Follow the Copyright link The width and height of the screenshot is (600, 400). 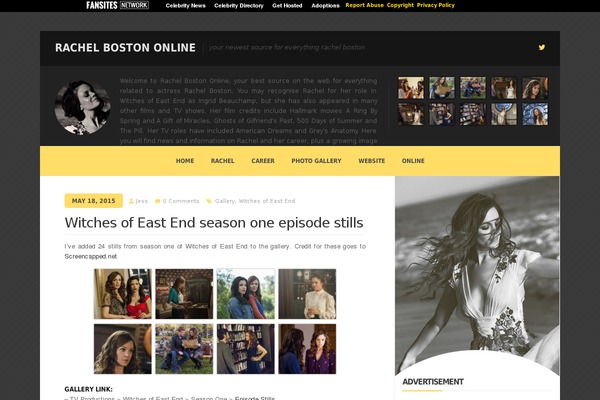(x=400, y=5)
